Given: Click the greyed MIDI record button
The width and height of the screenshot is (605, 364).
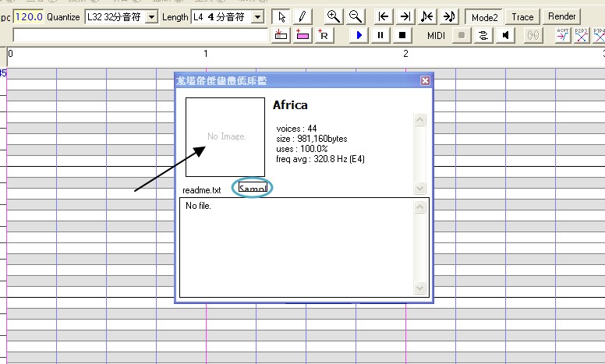Looking at the screenshot, I should pyautogui.click(x=462, y=36).
